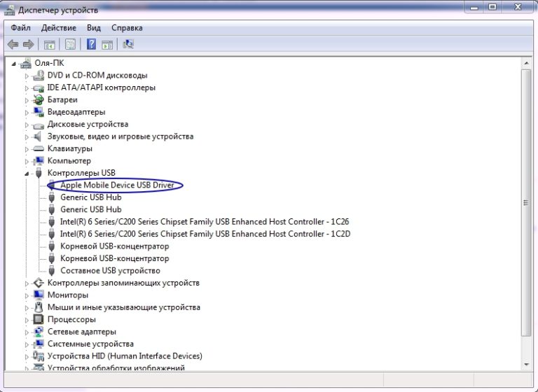This screenshot has width=538, height=392.
Task: Open Properties using the toolbar icon
Action: pos(70,44)
